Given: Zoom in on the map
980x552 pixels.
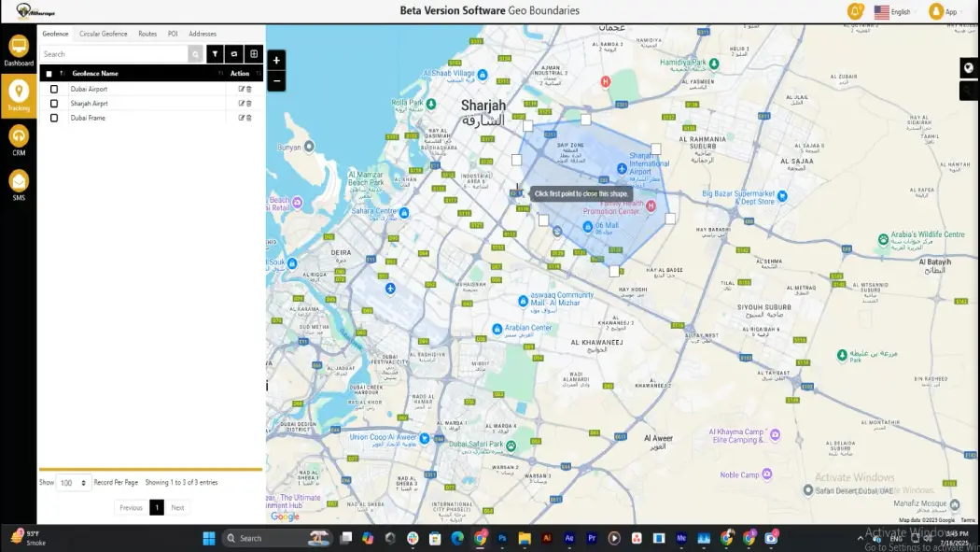Looking at the screenshot, I should [276, 60].
